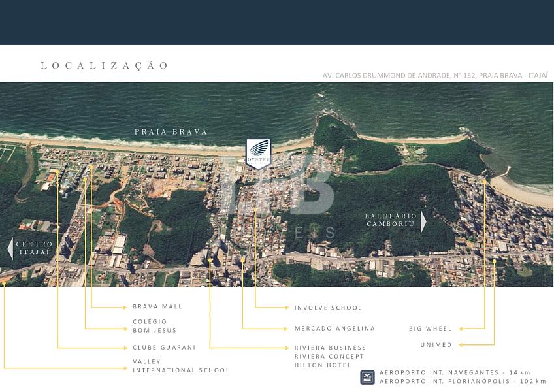This screenshot has width=554, height=392.
Task: Click the airplane airport icon
Action: point(367,377)
